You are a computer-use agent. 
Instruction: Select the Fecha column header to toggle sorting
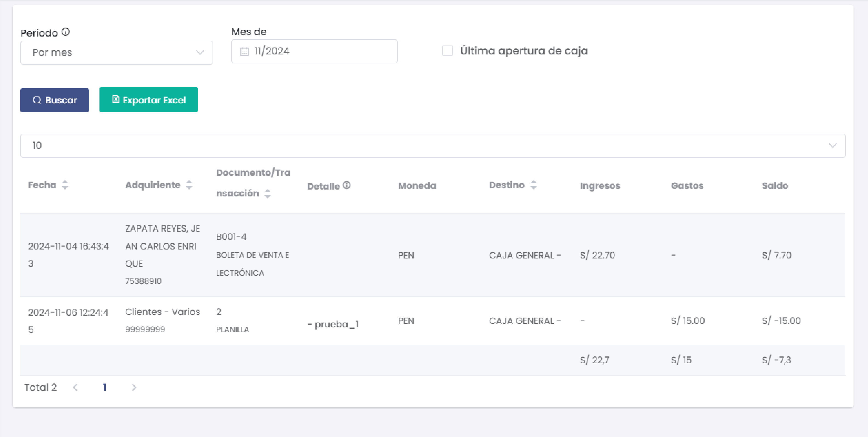point(42,185)
